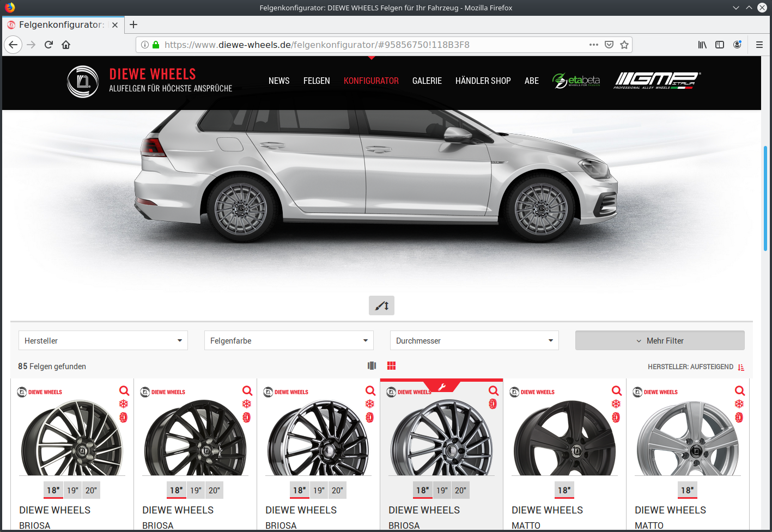Image resolution: width=772 pixels, height=532 pixels.
Task: Click tire icon on black MATTO wheel
Action: (616, 418)
